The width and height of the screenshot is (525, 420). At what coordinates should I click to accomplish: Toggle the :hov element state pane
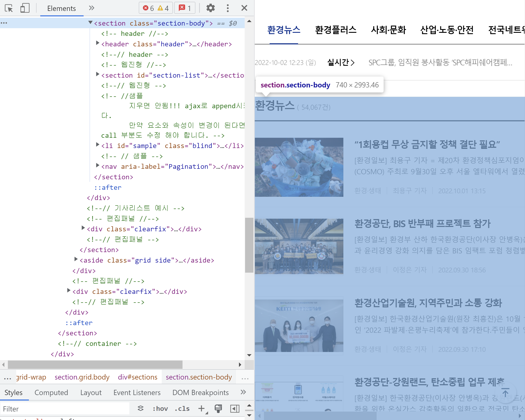pos(160,408)
